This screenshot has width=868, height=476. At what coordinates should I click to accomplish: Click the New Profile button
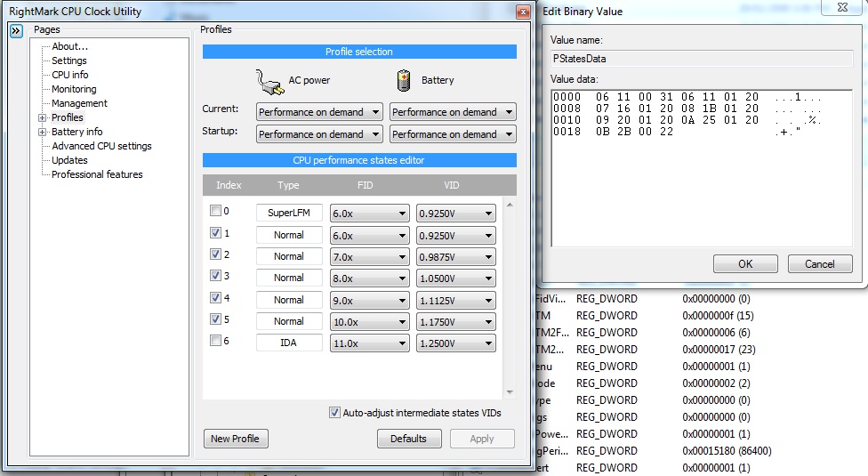[x=236, y=439]
